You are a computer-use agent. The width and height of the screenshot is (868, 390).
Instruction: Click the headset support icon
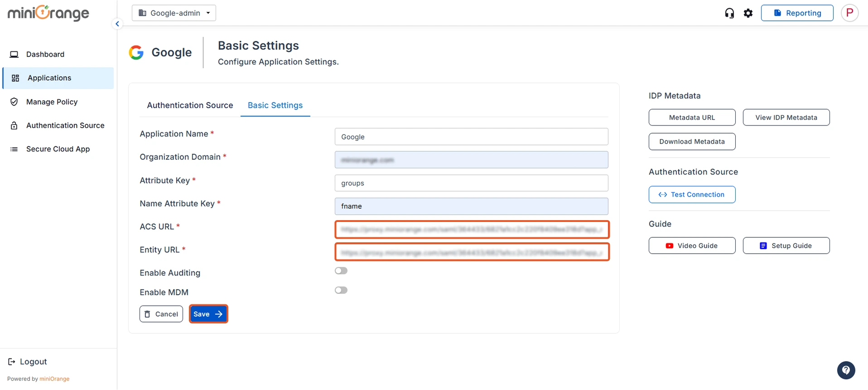(x=729, y=13)
